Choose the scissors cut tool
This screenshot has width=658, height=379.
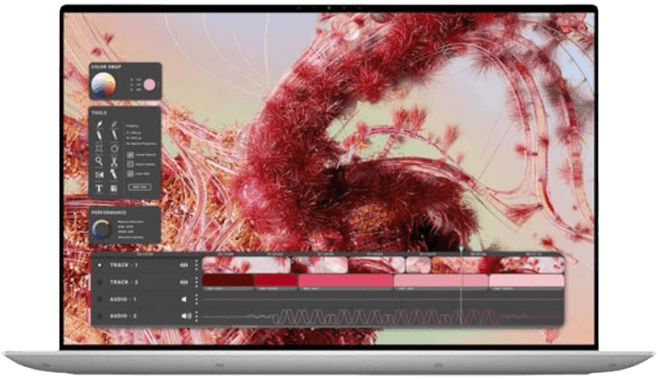114,161
